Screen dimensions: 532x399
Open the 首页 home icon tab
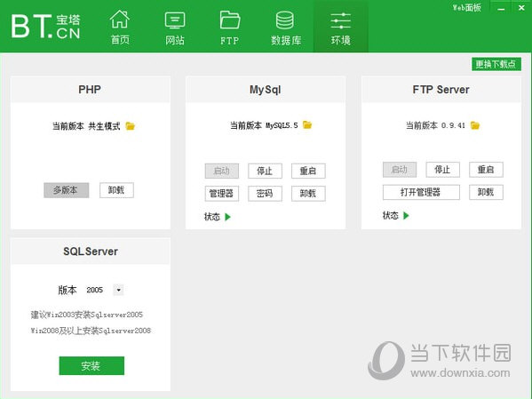coord(120,28)
